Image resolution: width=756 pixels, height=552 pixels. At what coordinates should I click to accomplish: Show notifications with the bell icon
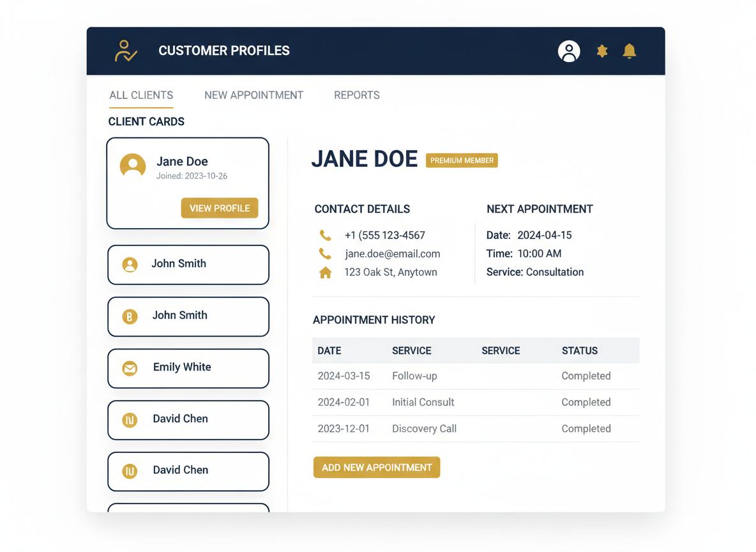point(629,50)
